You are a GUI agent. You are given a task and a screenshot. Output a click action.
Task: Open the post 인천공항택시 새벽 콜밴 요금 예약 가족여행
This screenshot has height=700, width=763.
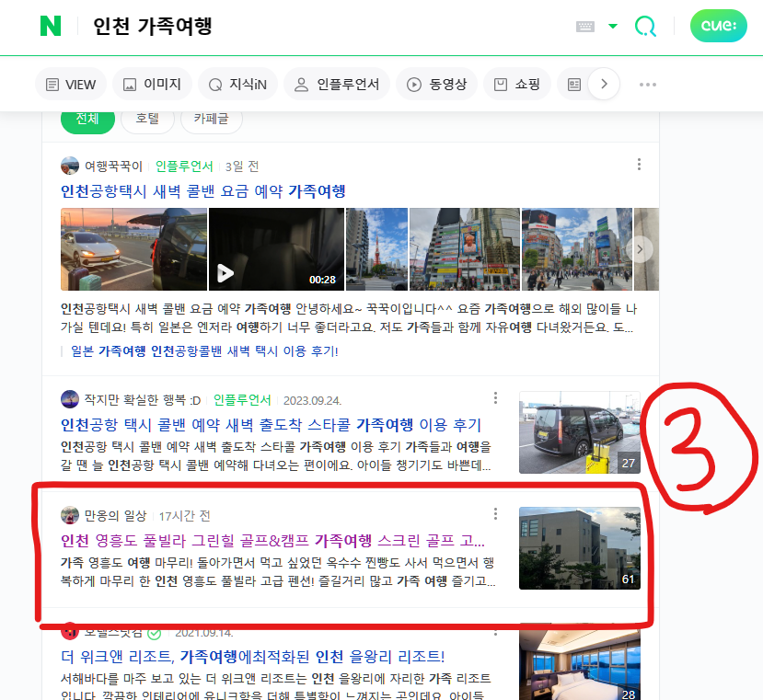click(x=202, y=191)
